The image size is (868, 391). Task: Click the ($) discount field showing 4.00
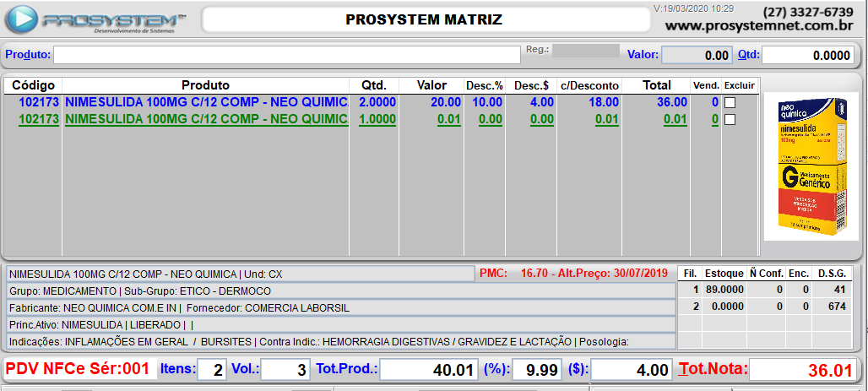coord(632,369)
